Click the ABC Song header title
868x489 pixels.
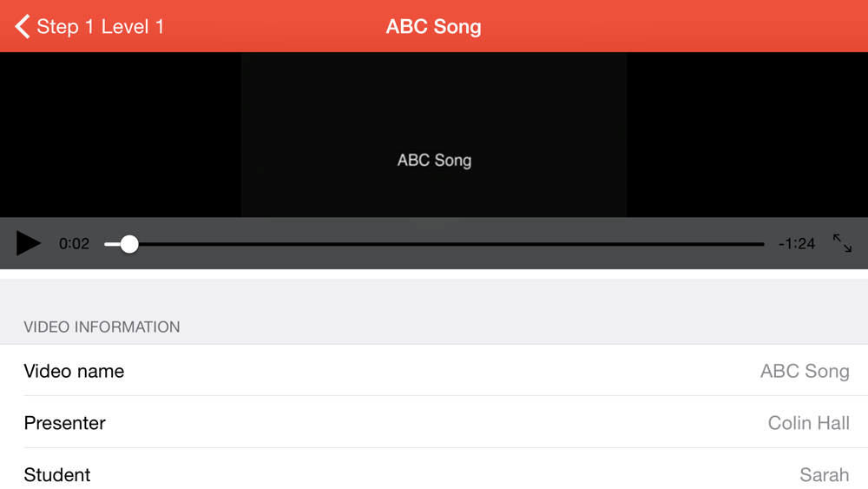(x=433, y=26)
